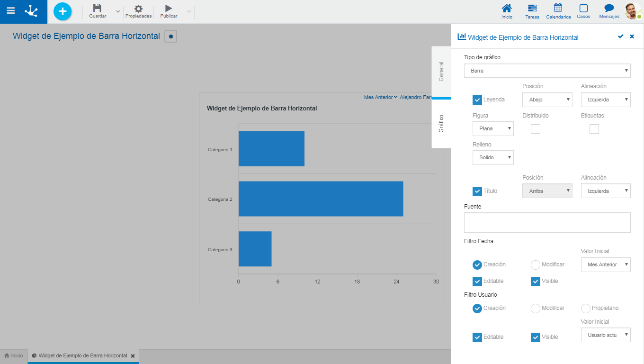Open Filtro Usuario Valor Inicial dropdown

(x=606, y=335)
